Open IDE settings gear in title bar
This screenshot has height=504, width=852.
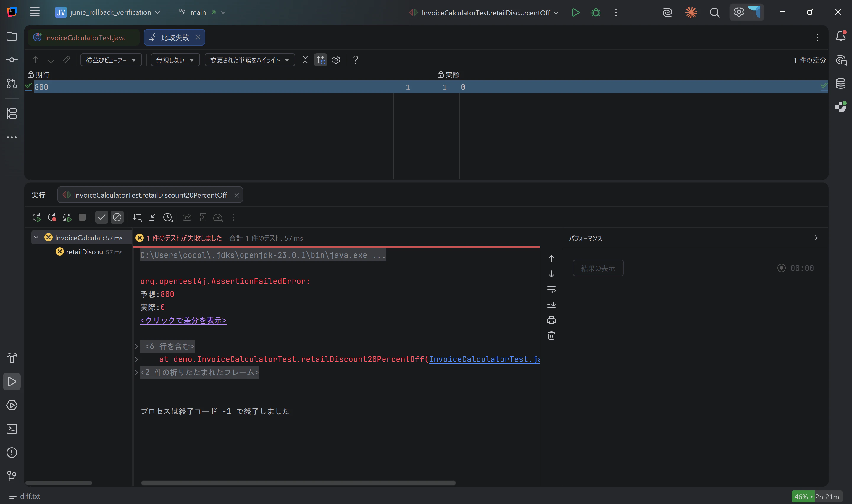point(739,12)
